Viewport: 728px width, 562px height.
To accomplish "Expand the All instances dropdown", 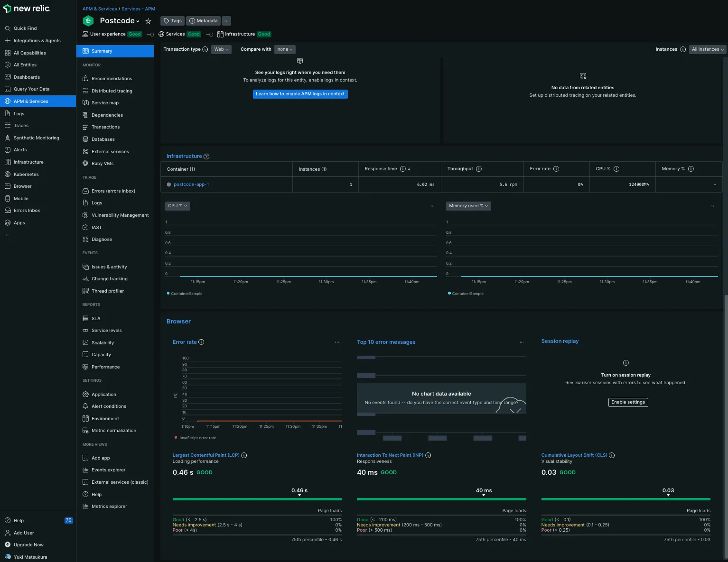I will coord(707,49).
